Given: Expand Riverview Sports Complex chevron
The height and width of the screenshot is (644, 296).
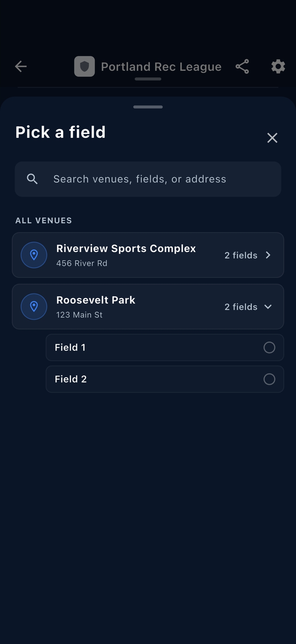Looking at the screenshot, I should (x=268, y=255).
